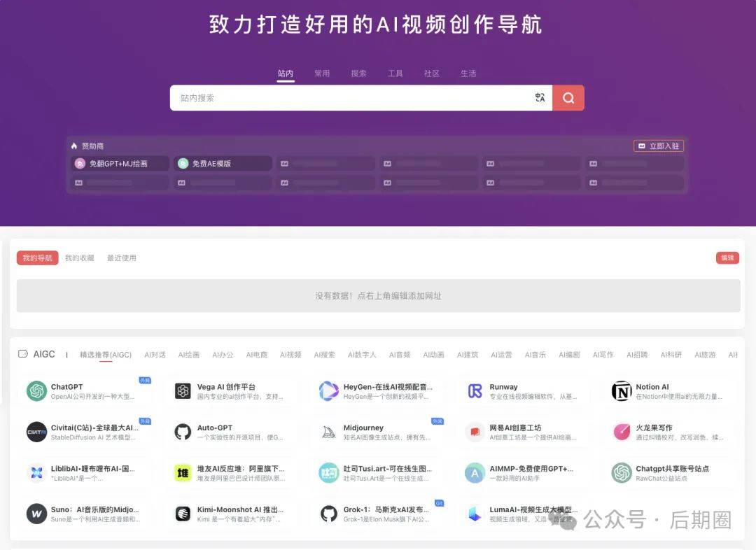The height and width of the screenshot is (550, 756).
Task: Select the AI编剧 category
Action: [x=569, y=355]
